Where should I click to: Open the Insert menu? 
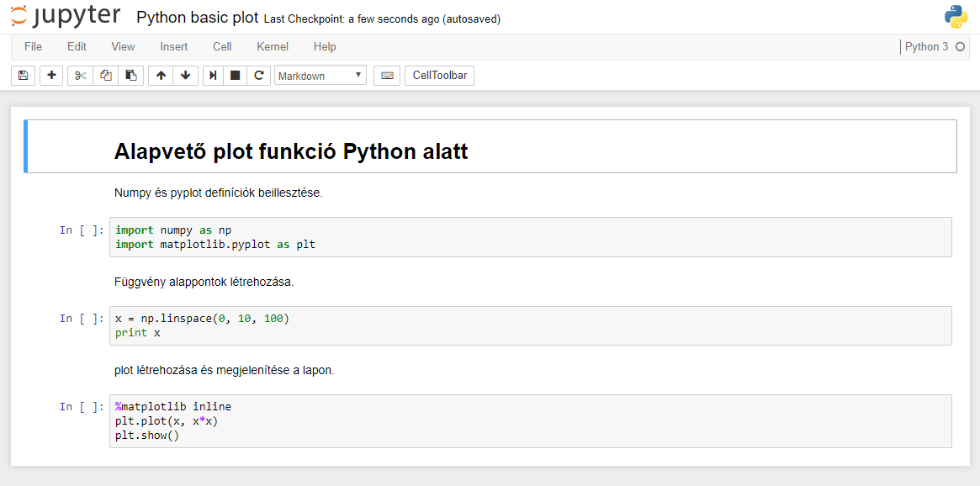(x=174, y=47)
